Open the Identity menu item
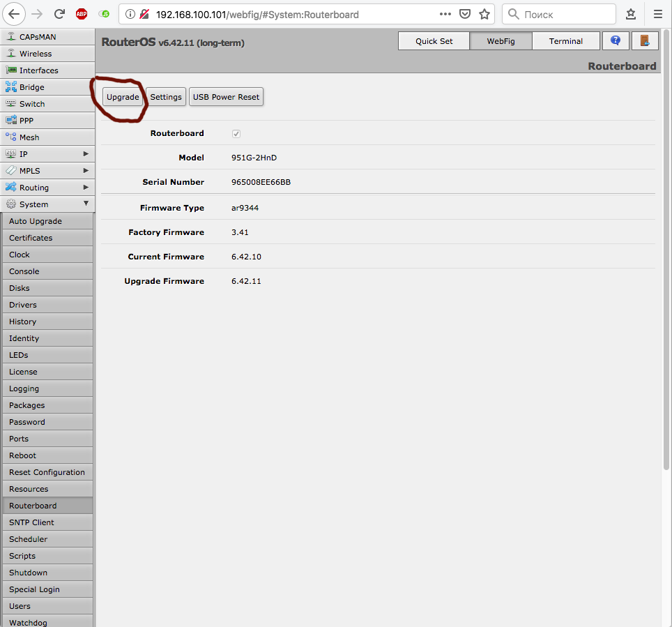Image resolution: width=672 pixels, height=627 pixels. click(47, 338)
